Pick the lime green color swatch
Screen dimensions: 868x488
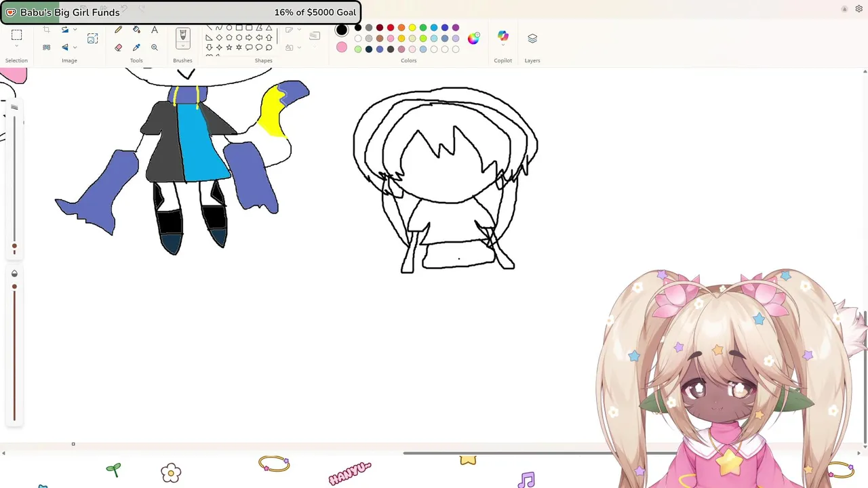[x=423, y=38]
